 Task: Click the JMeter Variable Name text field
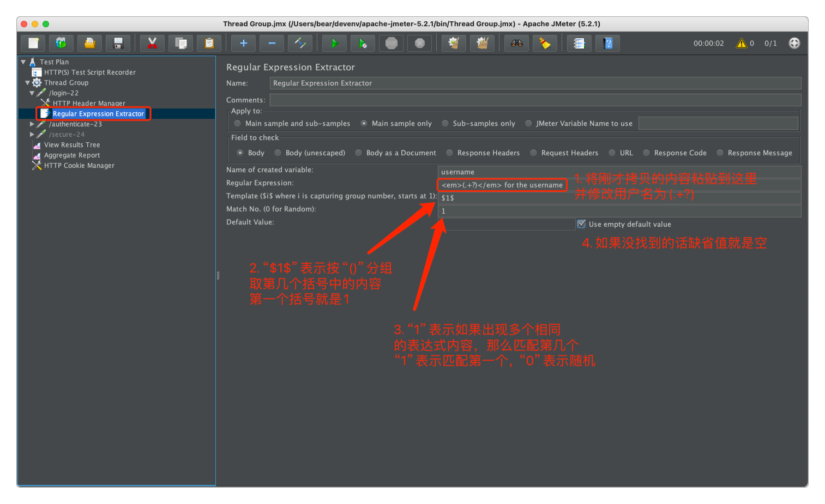718,124
